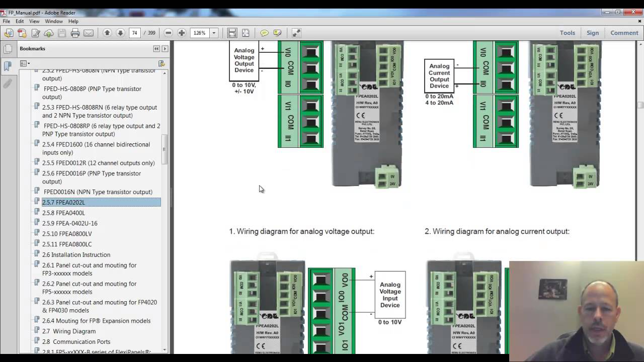Click the Edit/sign document icon

point(36,33)
